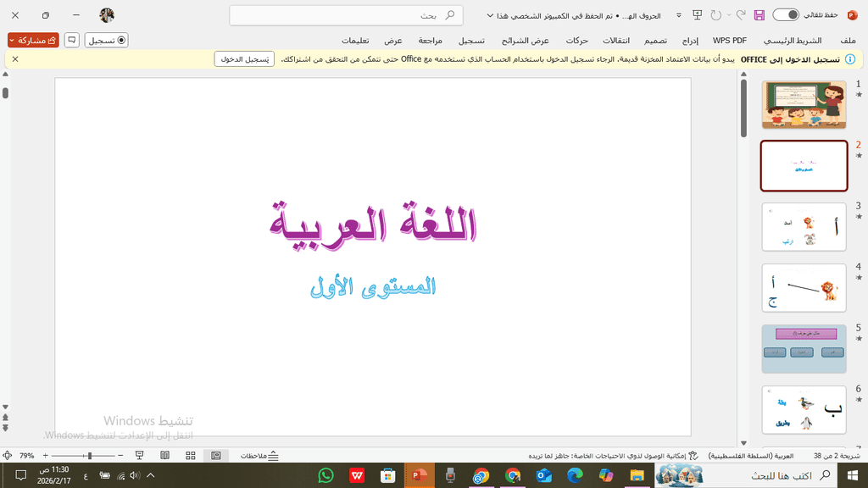Switch to Normal view icon
Screen dimensions: 868x488
tap(216, 455)
